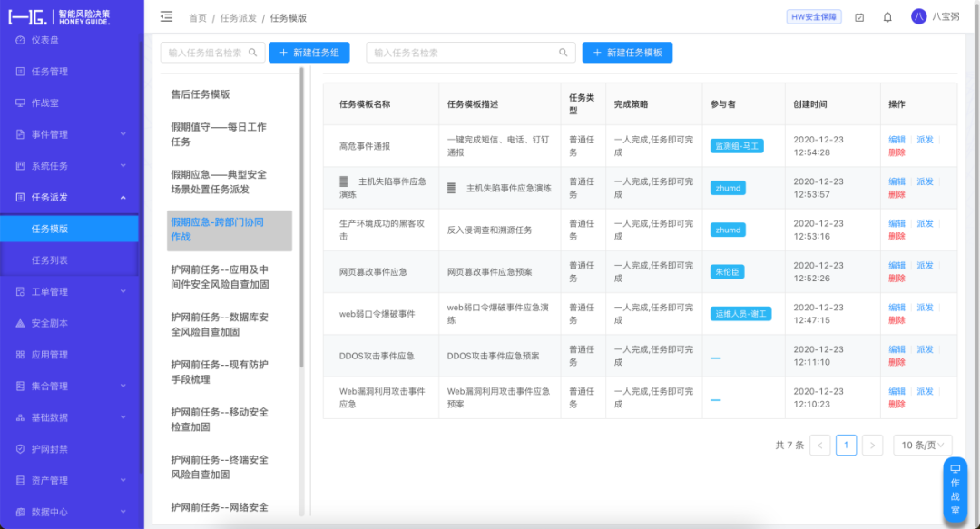Screen dimensions: 980x529
Task: Click the HW安全保障 tag
Action: (814, 17)
